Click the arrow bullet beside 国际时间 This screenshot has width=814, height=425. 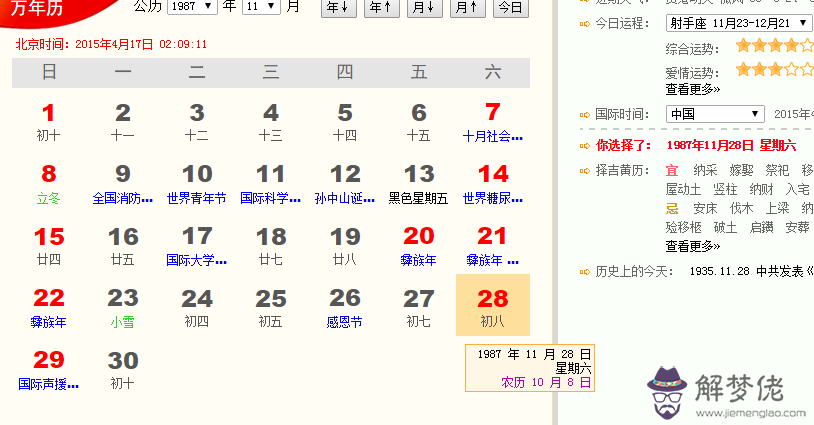pyautogui.click(x=585, y=114)
